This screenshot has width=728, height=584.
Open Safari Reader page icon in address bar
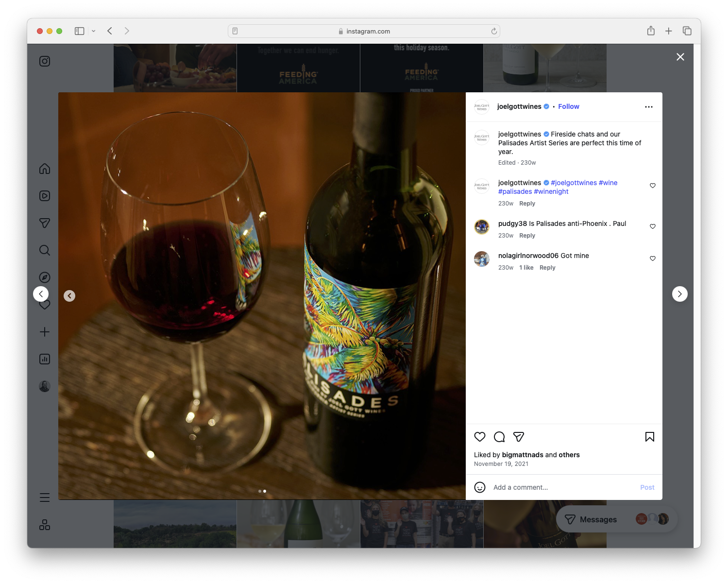(x=235, y=31)
